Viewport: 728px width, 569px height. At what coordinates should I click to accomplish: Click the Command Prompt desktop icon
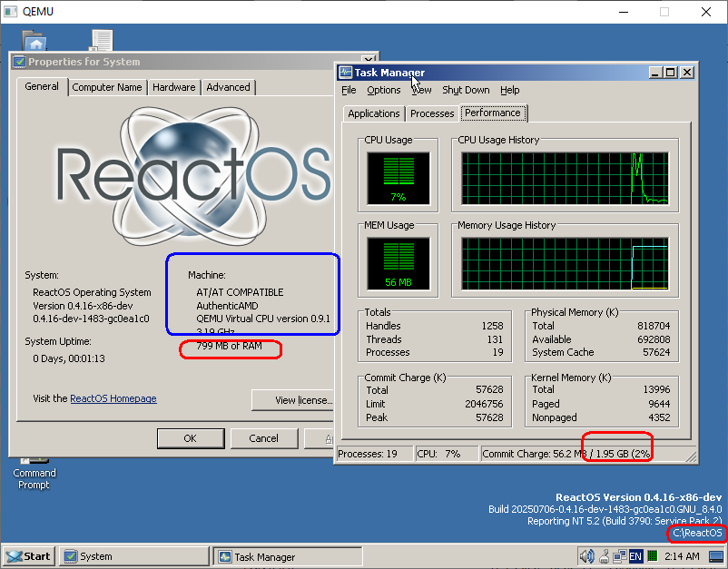click(x=34, y=476)
